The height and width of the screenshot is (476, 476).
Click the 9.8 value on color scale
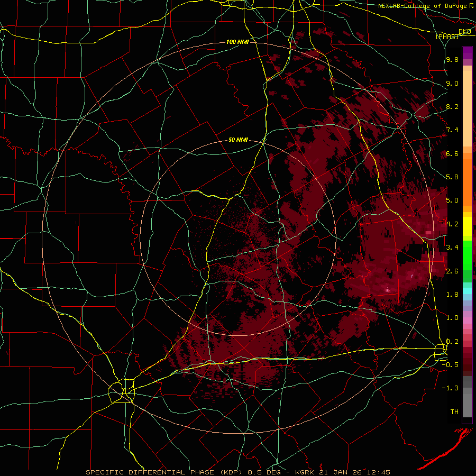(452, 59)
